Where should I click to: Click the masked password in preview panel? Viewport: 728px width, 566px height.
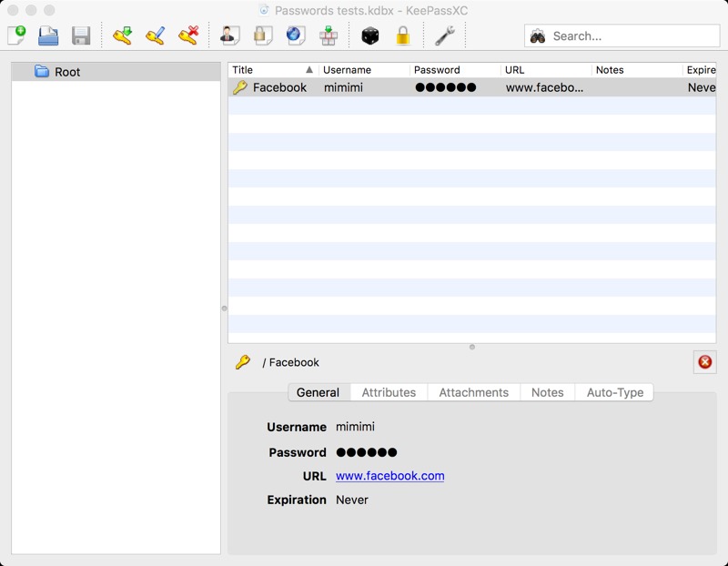coord(367,452)
